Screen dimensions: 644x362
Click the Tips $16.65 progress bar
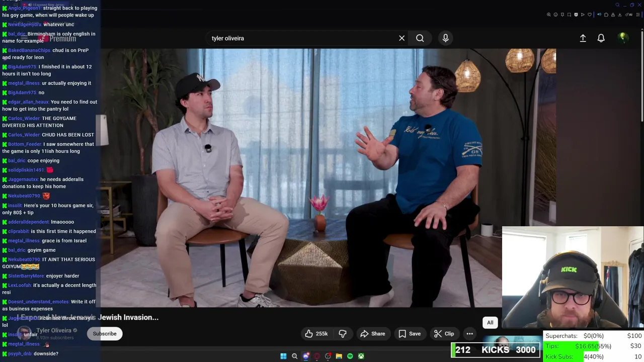click(593, 346)
